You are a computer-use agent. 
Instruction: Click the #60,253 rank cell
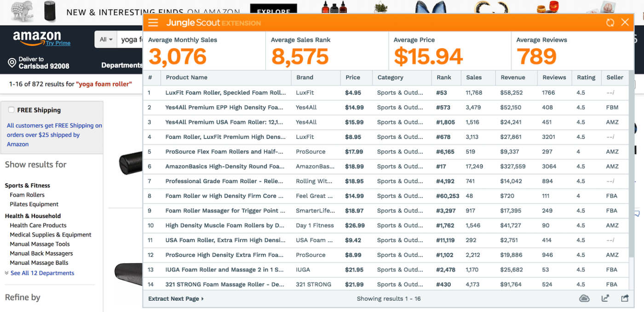pyautogui.click(x=448, y=196)
